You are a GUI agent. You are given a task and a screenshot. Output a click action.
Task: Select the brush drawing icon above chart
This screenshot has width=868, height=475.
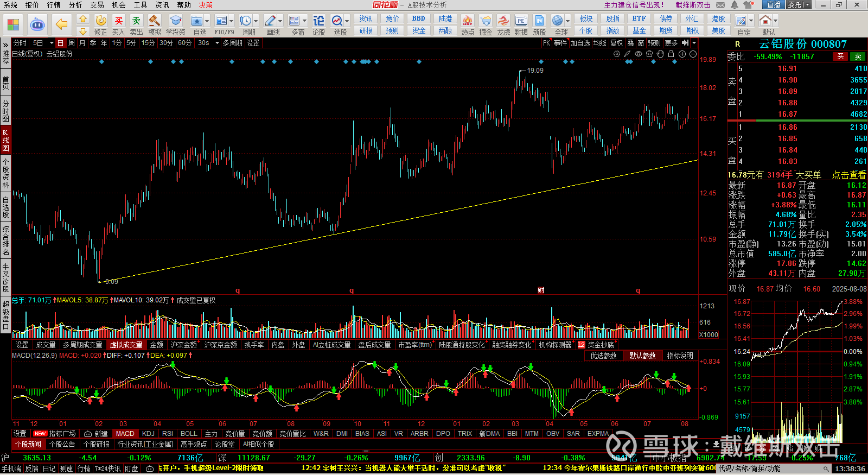(x=628, y=54)
